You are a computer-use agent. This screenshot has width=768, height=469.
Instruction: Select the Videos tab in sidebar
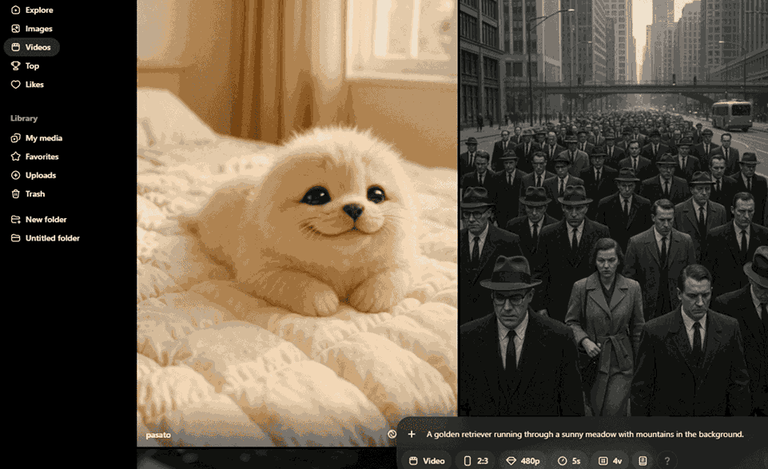(x=32, y=47)
